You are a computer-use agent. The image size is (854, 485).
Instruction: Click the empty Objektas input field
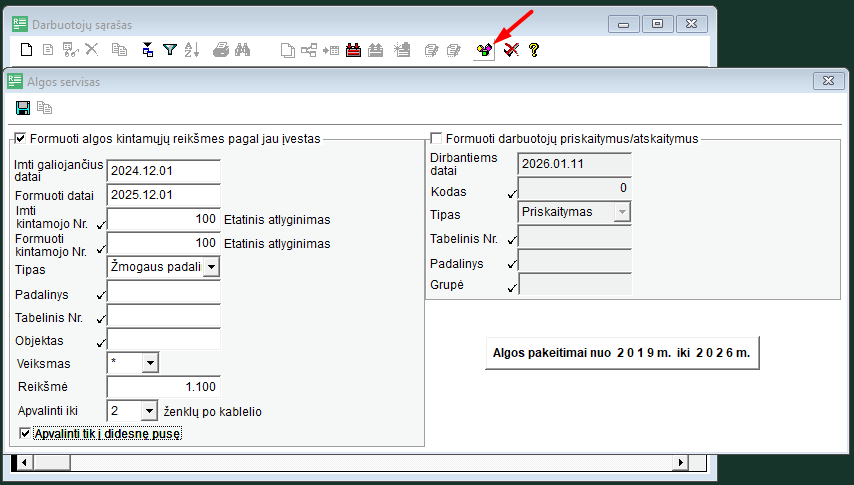(163, 338)
